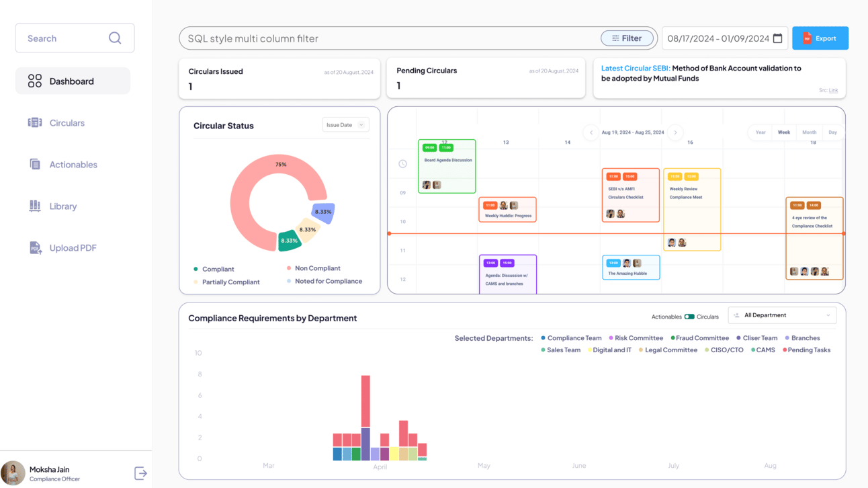The height and width of the screenshot is (488, 868).
Task: Open the Src Link for the latest circular
Action: [x=833, y=90]
